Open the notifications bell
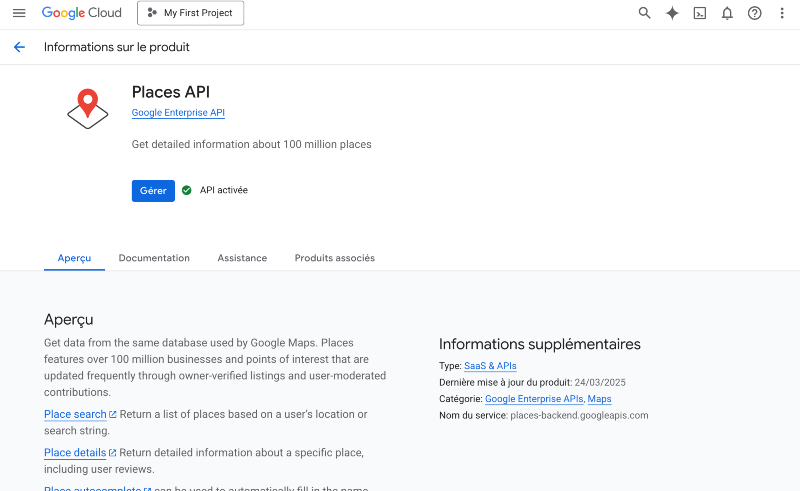This screenshot has height=491, width=800. coord(727,13)
